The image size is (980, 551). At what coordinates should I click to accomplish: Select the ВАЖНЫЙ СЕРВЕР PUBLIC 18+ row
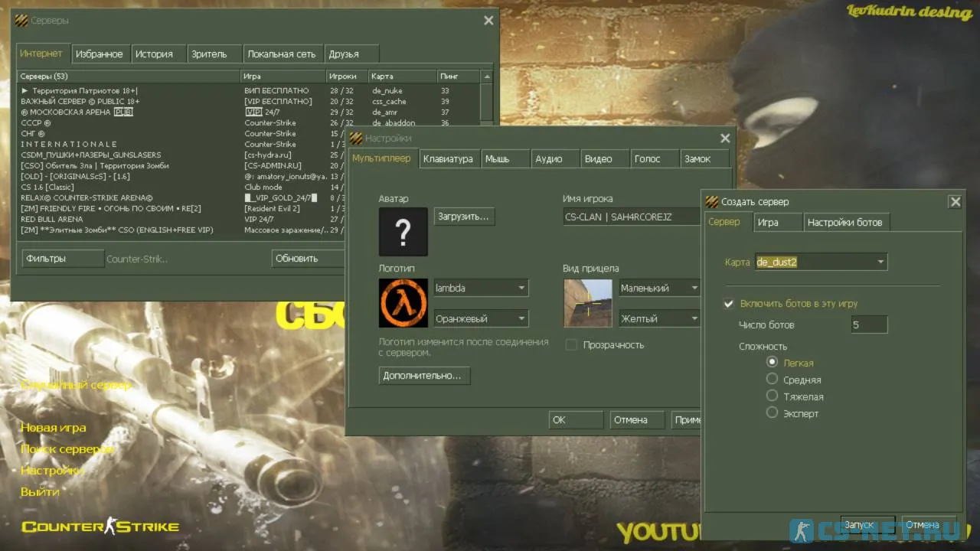250,101
